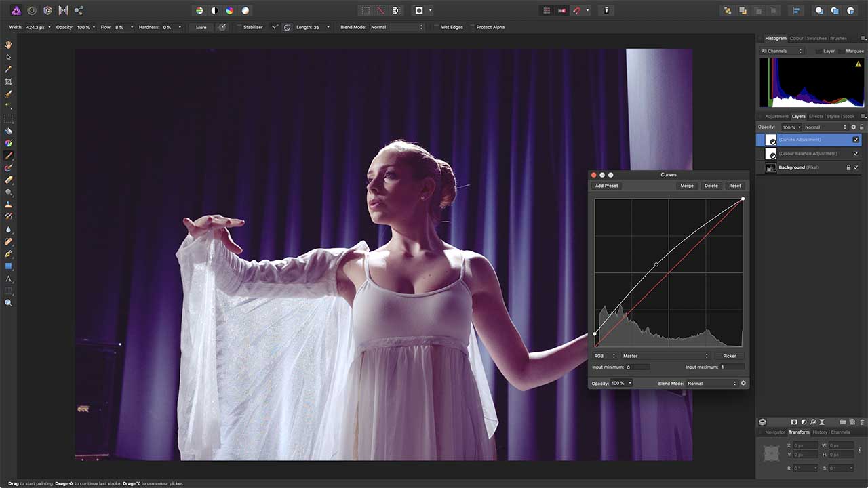Click the Deselect icon in toolbar
Viewport: 868px width, 488px height.
(x=382, y=11)
